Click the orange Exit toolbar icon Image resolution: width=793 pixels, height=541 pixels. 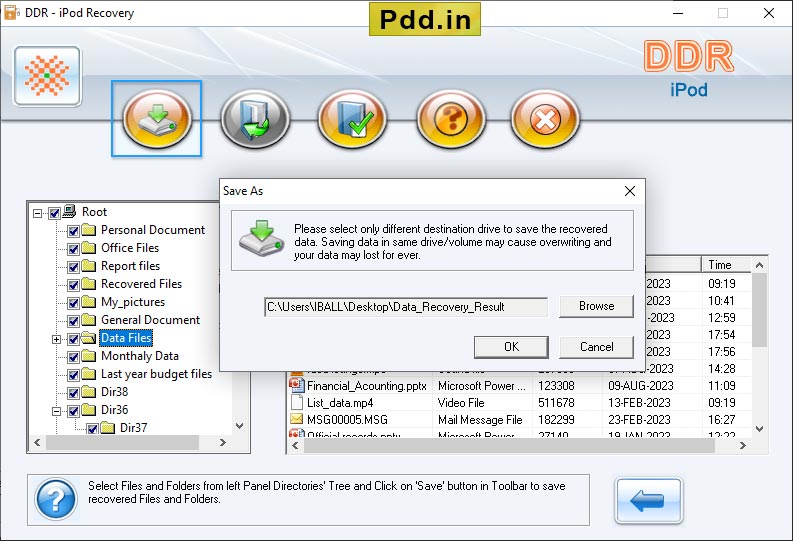(545, 119)
